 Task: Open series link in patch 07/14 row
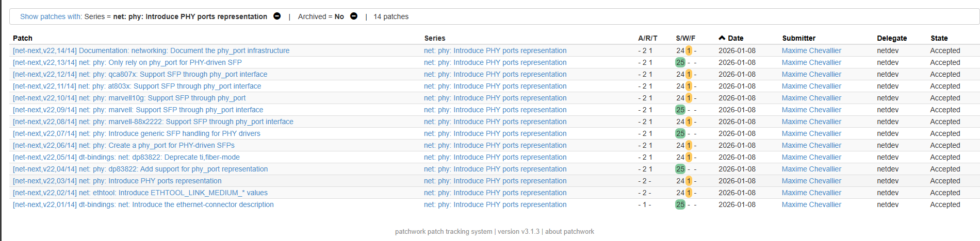click(x=495, y=133)
